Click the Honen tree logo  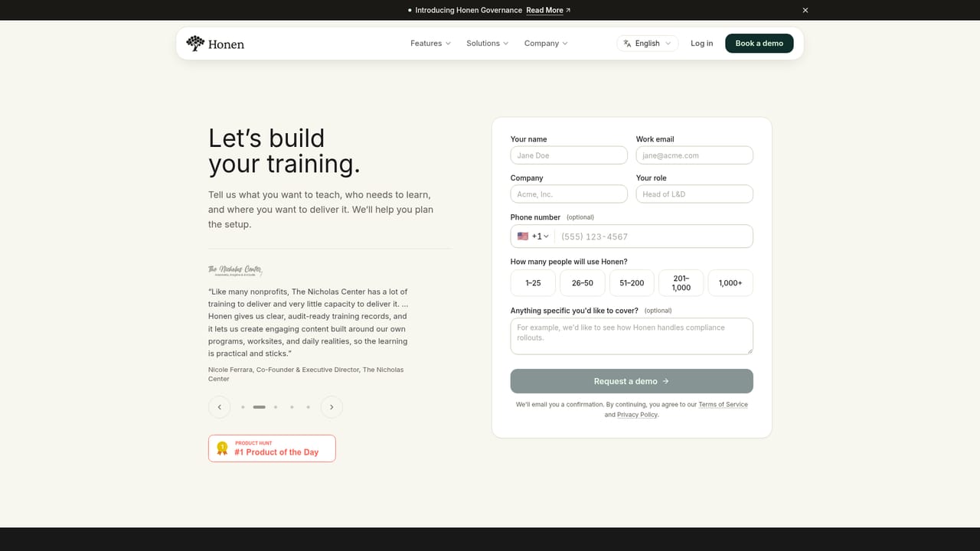tap(215, 44)
